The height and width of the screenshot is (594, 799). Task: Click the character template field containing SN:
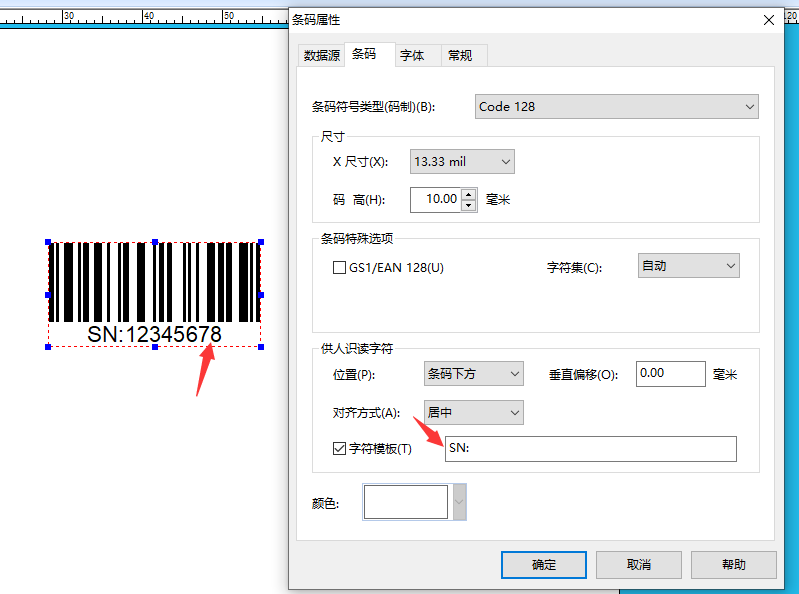[x=591, y=449]
